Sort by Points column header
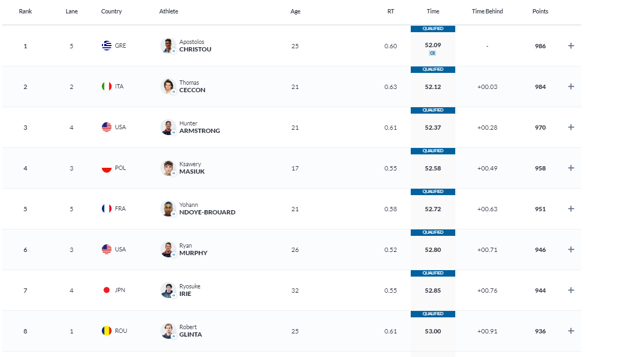 click(540, 11)
